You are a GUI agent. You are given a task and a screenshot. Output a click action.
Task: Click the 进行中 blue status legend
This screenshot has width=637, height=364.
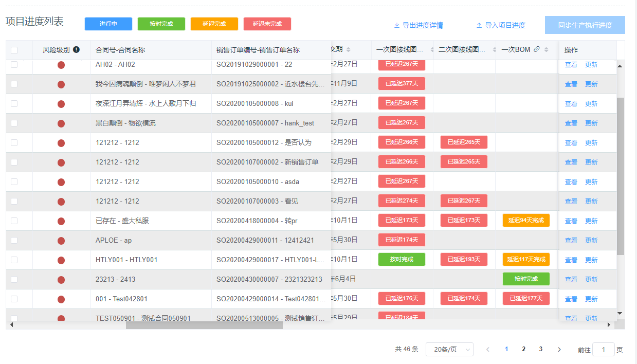pos(108,24)
